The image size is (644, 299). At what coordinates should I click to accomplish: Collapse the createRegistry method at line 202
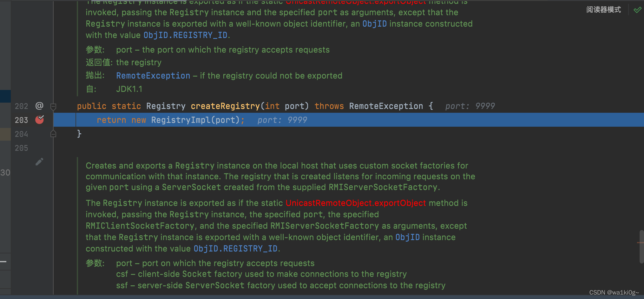[53, 106]
